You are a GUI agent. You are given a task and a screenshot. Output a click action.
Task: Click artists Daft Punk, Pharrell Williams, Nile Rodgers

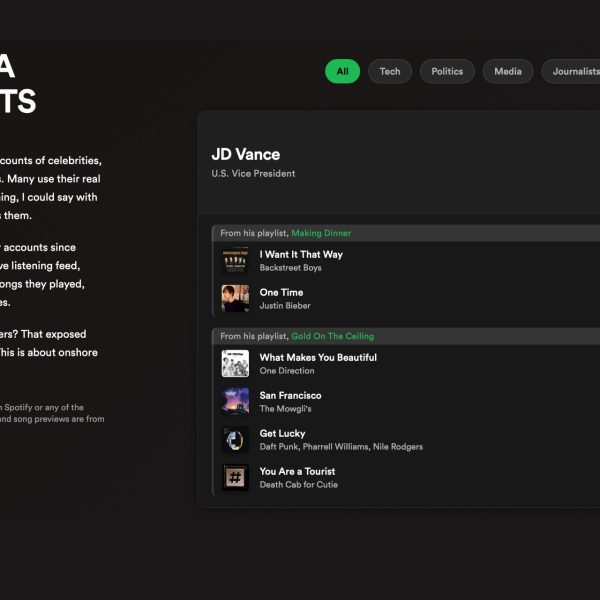(341, 447)
